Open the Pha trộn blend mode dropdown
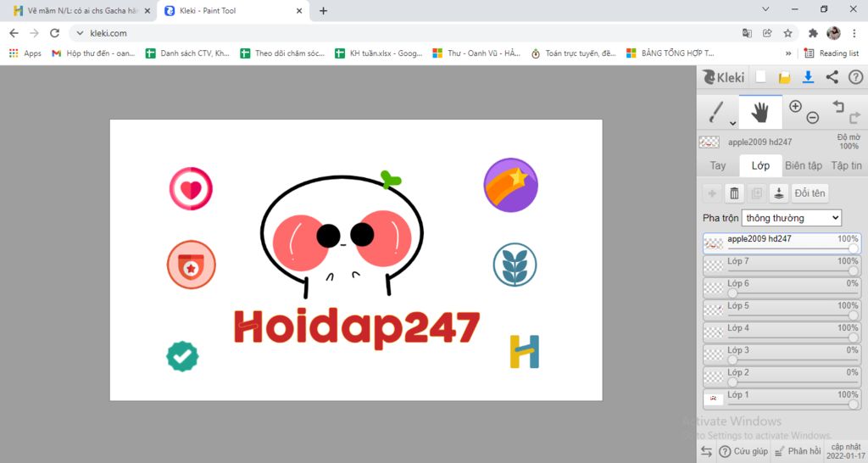The height and width of the screenshot is (463, 868). click(792, 218)
